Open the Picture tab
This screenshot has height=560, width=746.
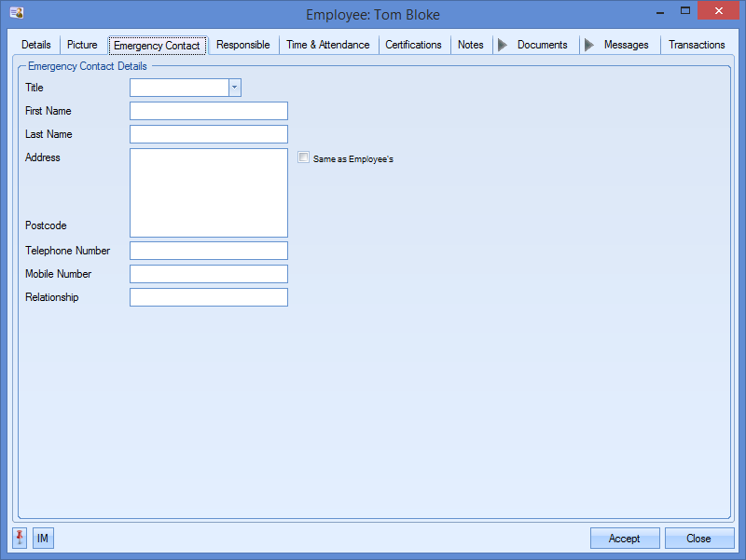82,45
